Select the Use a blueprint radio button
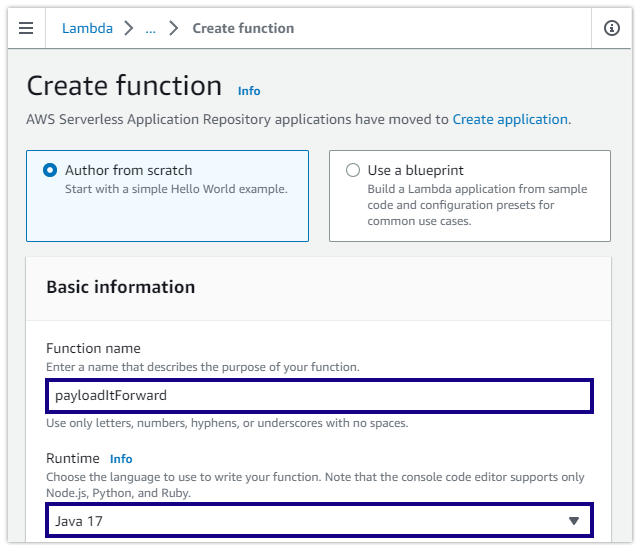This screenshot has height=550, width=640. coord(352,170)
